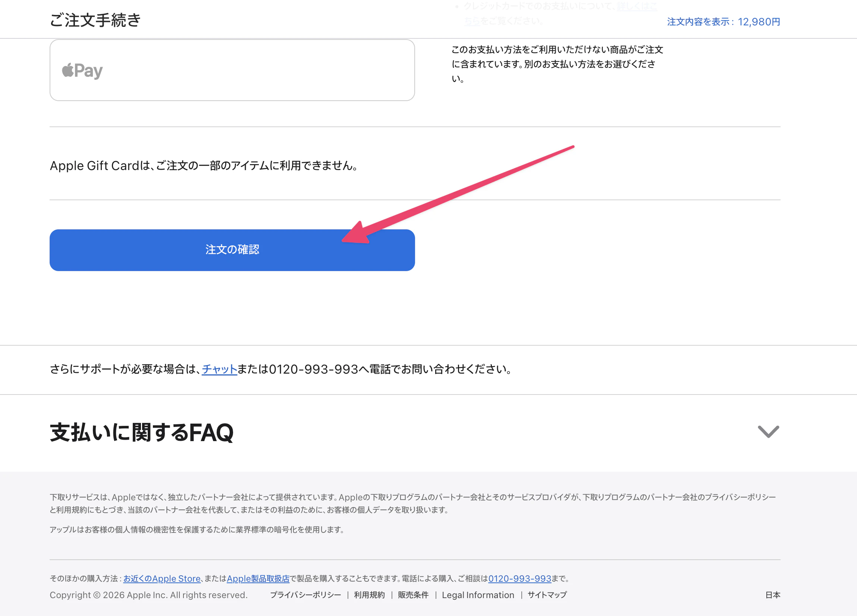Click the footer 0120-993-993 phone link

(x=519, y=578)
